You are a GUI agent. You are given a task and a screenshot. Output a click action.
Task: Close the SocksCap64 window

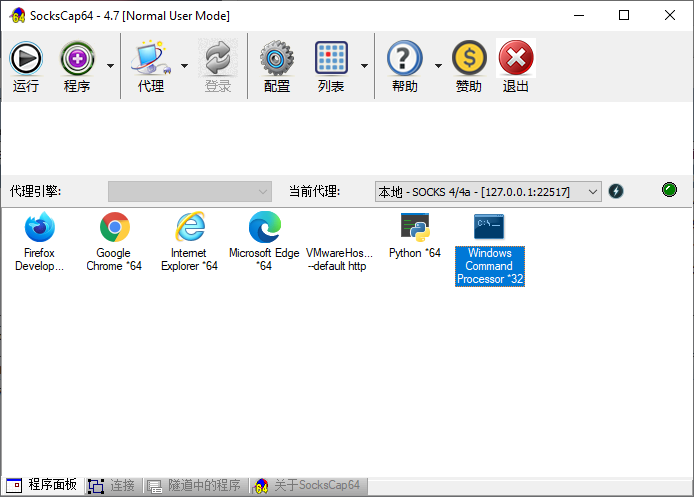point(670,15)
